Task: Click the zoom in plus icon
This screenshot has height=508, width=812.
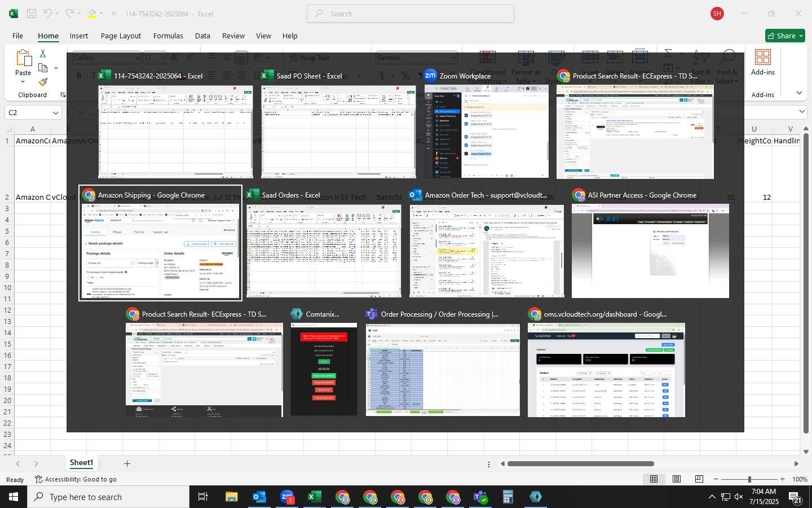Action: 782,479
